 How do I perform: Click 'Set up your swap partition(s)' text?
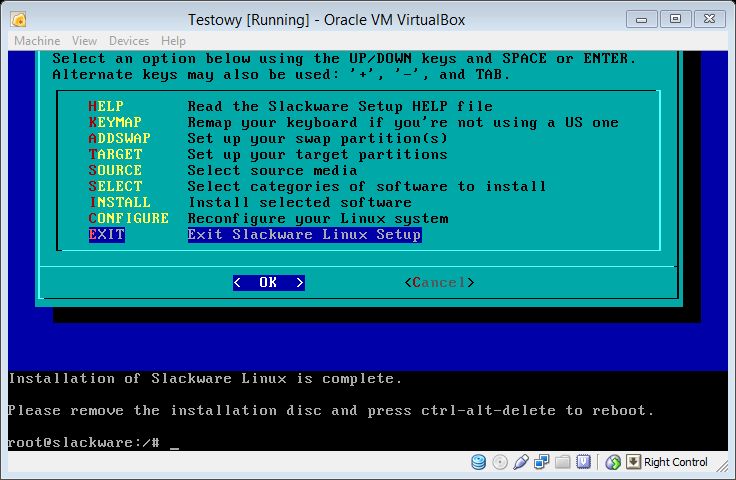(318, 138)
